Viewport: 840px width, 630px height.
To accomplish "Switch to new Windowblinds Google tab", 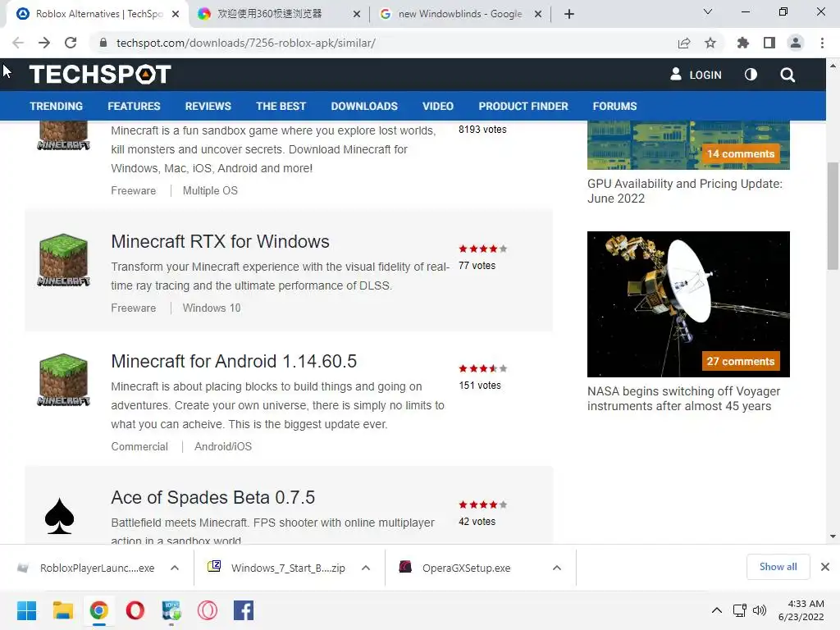I will click(x=459, y=14).
